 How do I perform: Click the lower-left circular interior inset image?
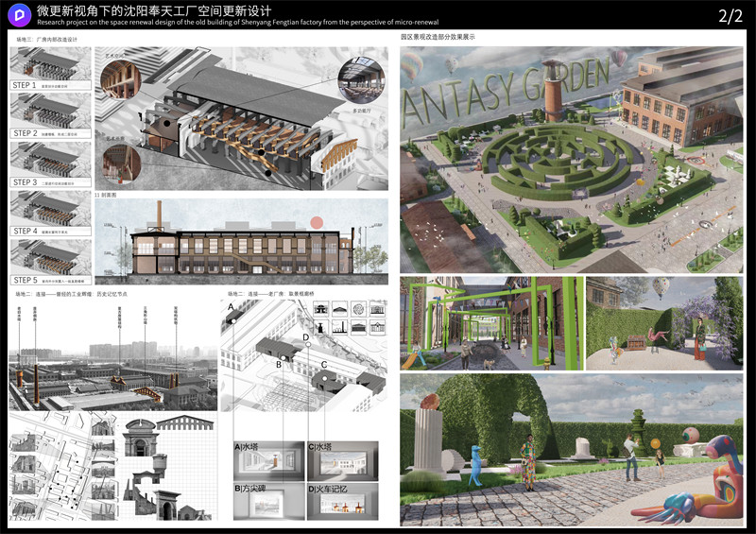click(x=123, y=161)
